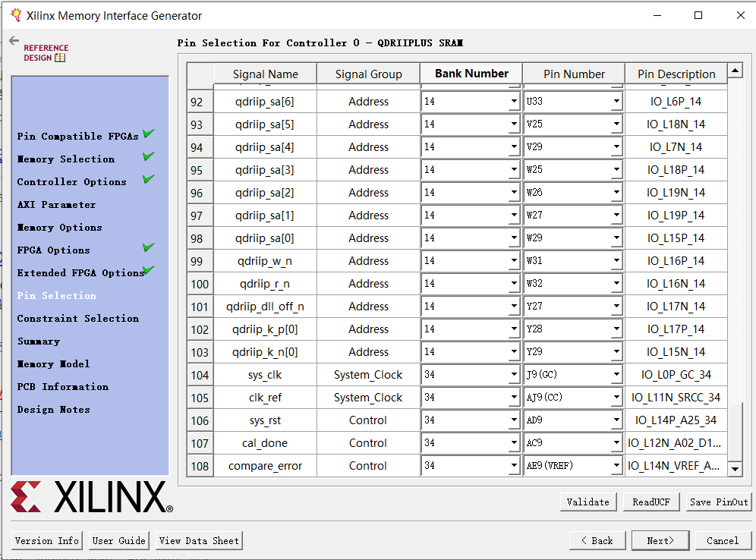This screenshot has width=756, height=560.
Task: Click signal name cell qdriip_dll_off_n
Action: click(x=265, y=307)
